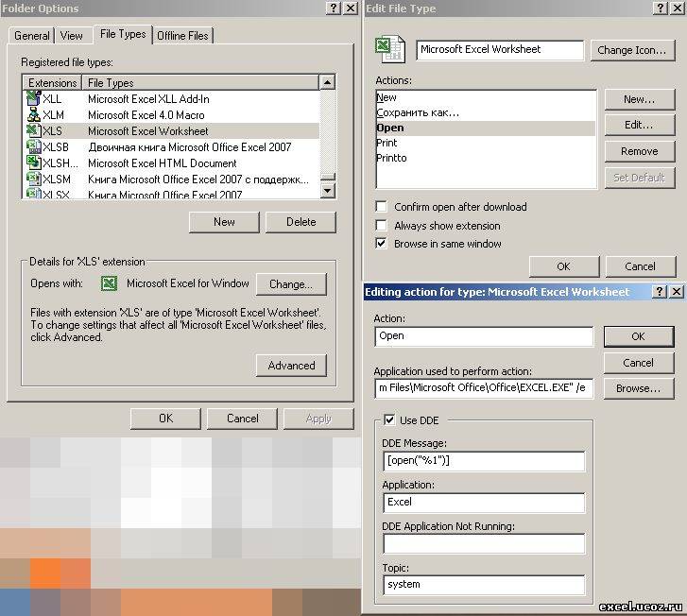Click Cancel in Folder Options
Viewport: 687px width, 616px height.
click(242, 419)
